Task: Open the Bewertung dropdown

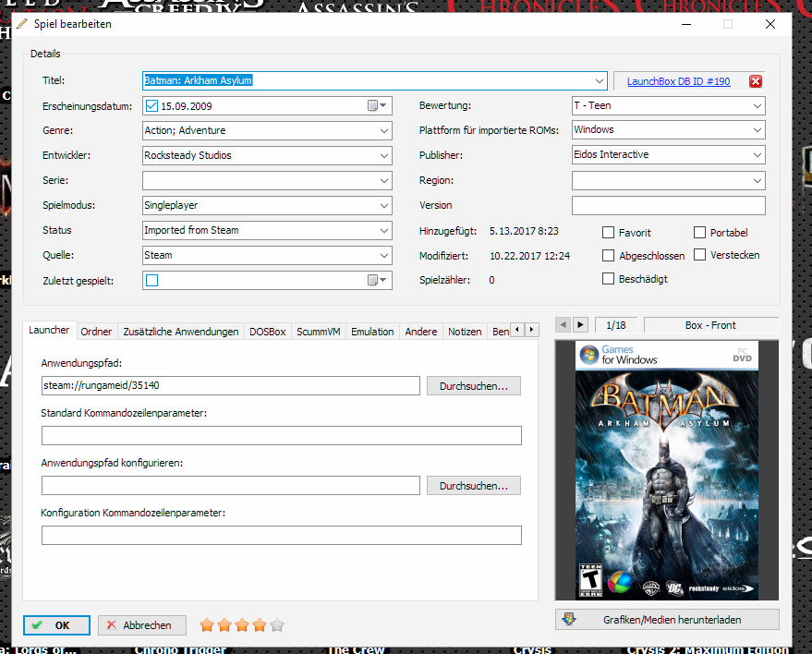Action: tap(757, 105)
